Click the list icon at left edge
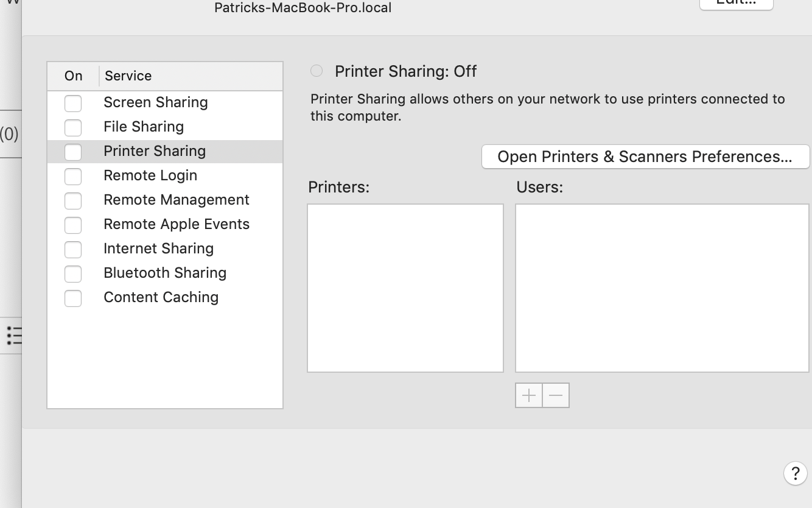 (x=13, y=335)
